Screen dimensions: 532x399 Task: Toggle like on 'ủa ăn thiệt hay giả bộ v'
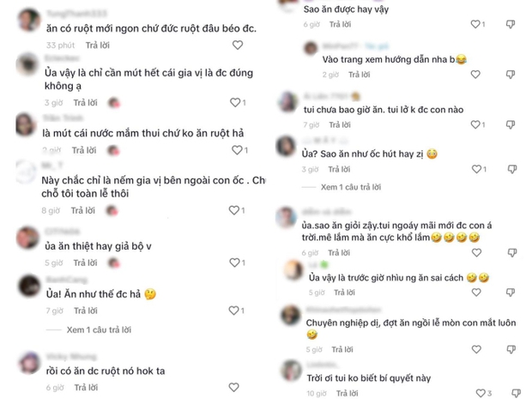pos(235,263)
